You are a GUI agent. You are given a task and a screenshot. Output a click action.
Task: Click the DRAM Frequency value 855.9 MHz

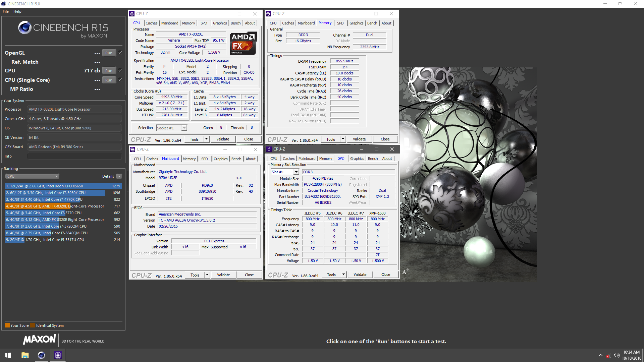click(344, 61)
